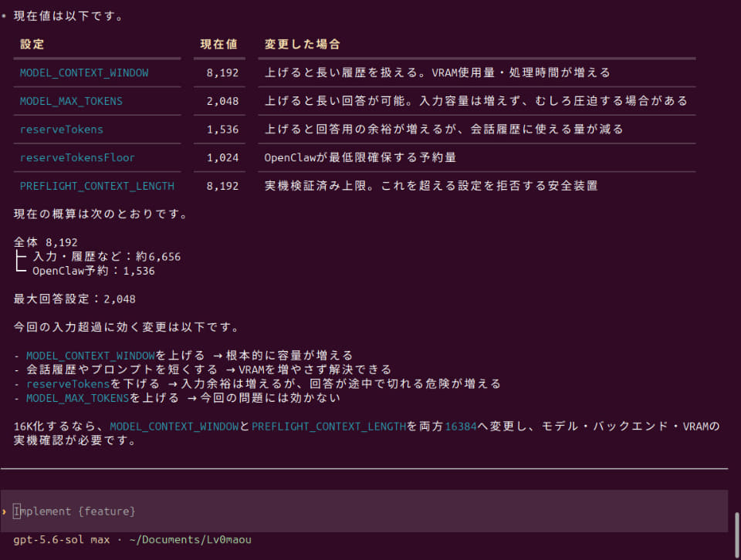The width and height of the screenshot is (741, 560).
Task: Click 'OpenClawが最低限確保する予約量' cell
Action: tap(360, 157)
